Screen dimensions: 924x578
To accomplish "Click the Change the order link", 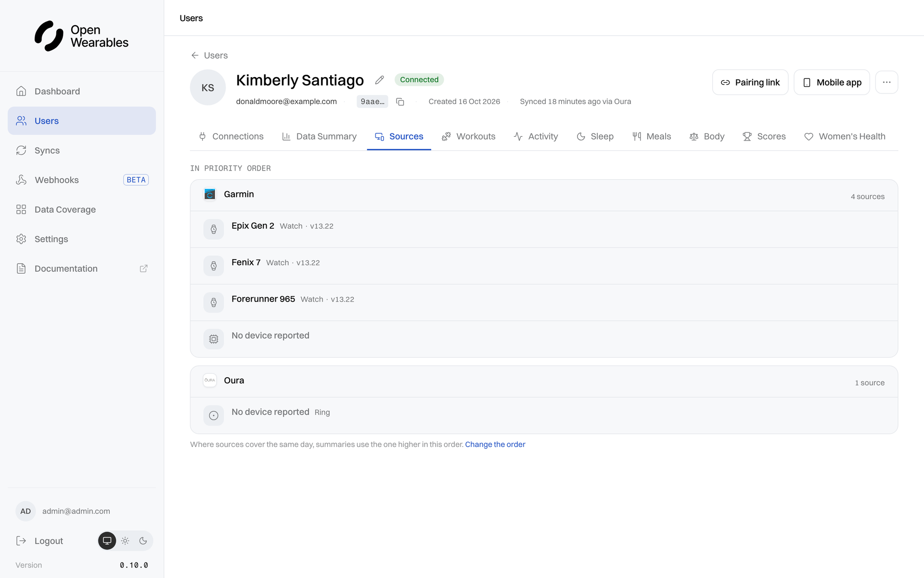I will 495,445.
